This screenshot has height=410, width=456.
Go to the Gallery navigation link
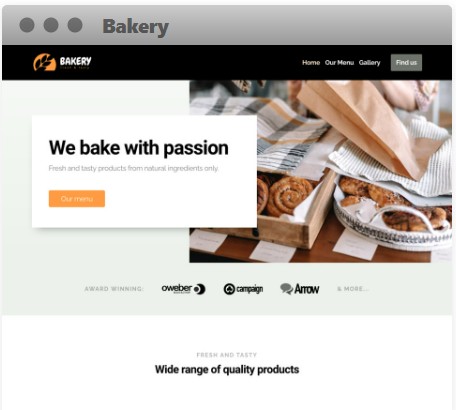coord(369,63)
